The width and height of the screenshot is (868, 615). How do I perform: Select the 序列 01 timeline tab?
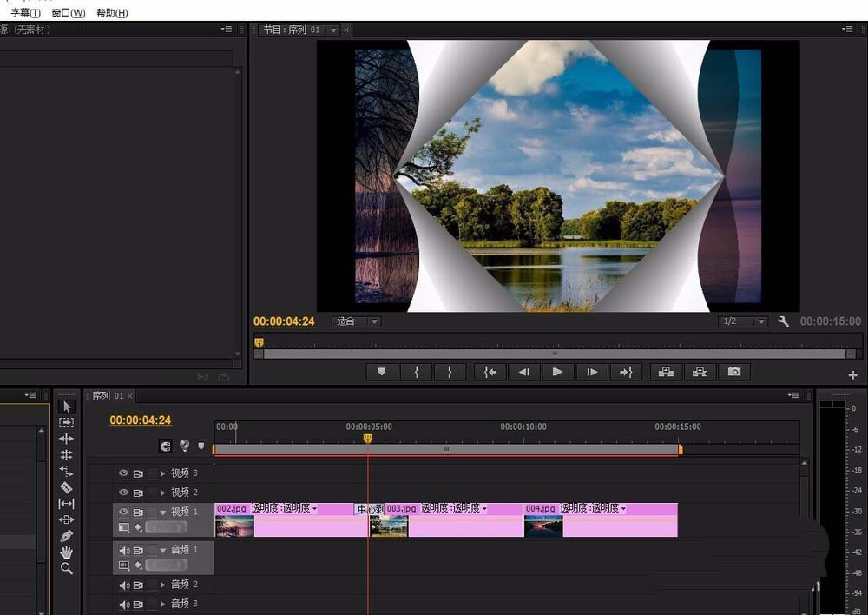click(x=108, y=395)
